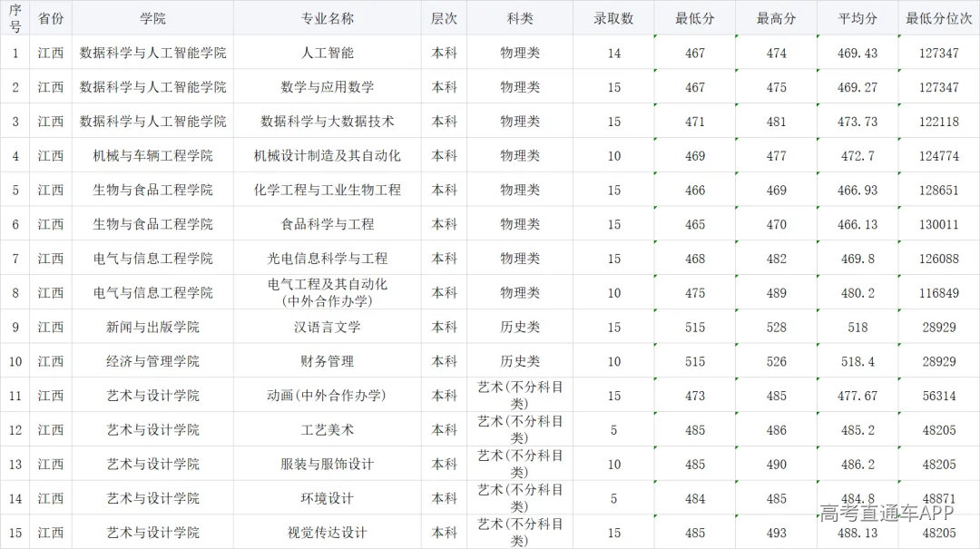The height and width of the screenshot is (549, 980).
Task: Click highest score 493
Action: (x=776, y=533)
